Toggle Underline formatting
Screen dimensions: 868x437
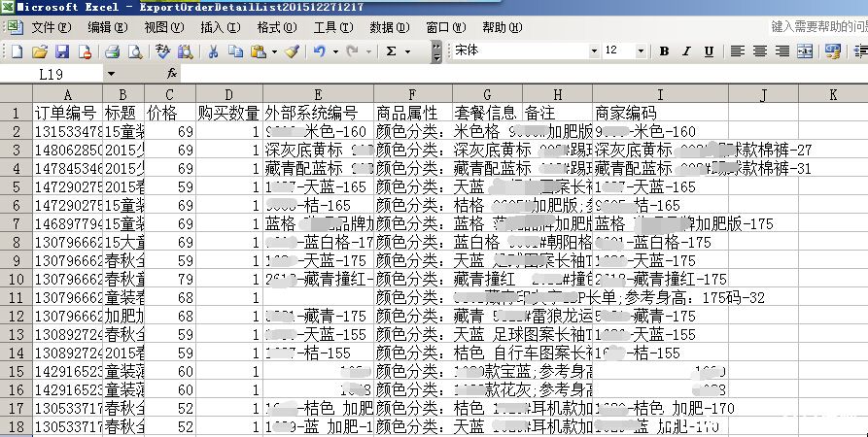(x=709, y=51)
